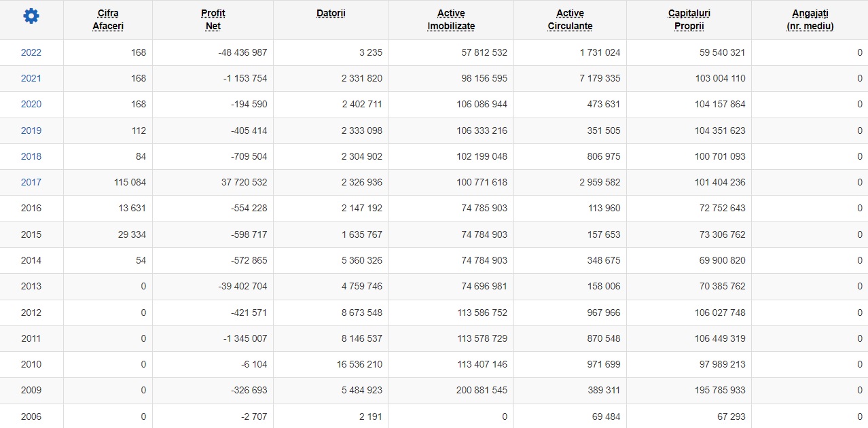Open the 2017 year link
The height and width of the screenshot is (428, 868).
click(x=31, y=182)
